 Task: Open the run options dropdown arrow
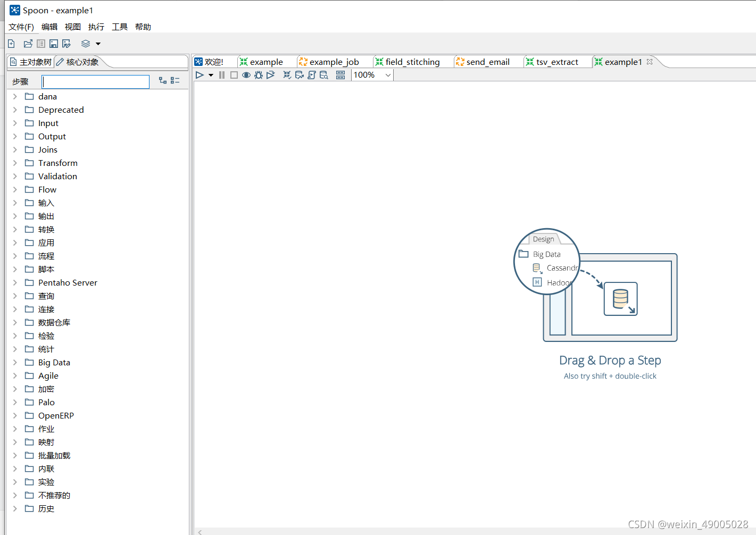pos(211,76)
